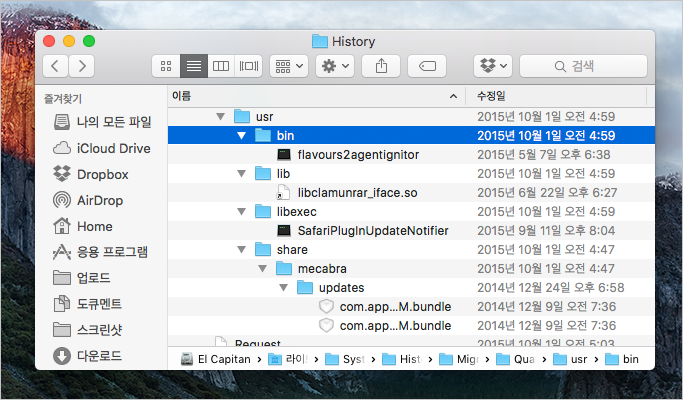Open All My Files in sidebar
683x400 pixels.
coord(102,122)
